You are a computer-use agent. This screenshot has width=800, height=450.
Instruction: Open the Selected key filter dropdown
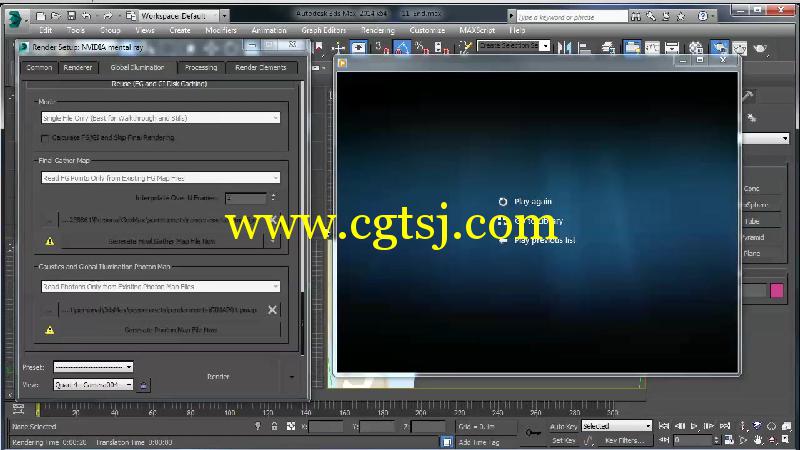pos(617,426)
